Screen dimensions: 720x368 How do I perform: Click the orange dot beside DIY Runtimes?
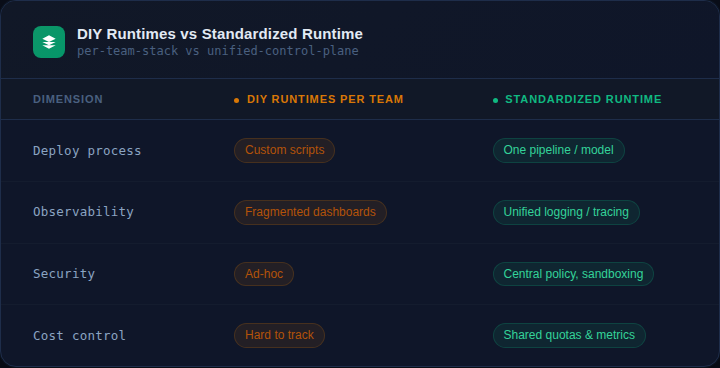236,100
